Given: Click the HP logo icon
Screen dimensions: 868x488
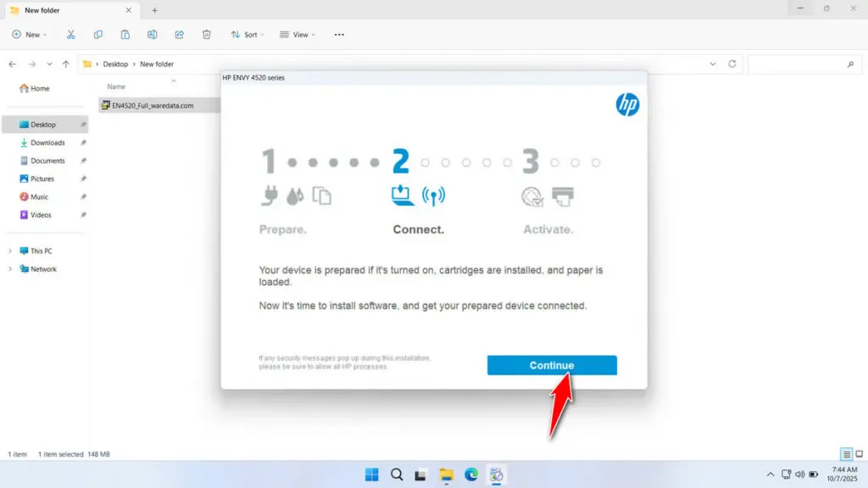Looking at the screenshot, I should [627, 105].
